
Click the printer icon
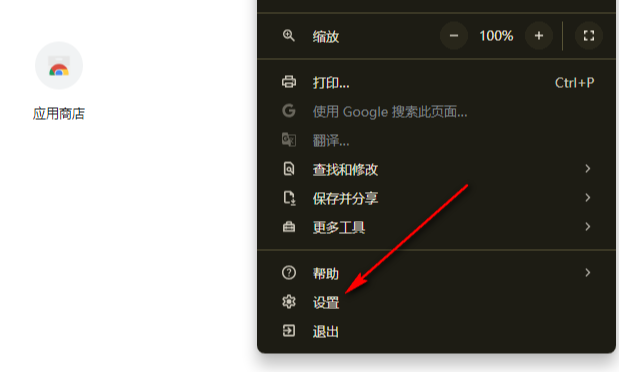click(x=289, y=82)
